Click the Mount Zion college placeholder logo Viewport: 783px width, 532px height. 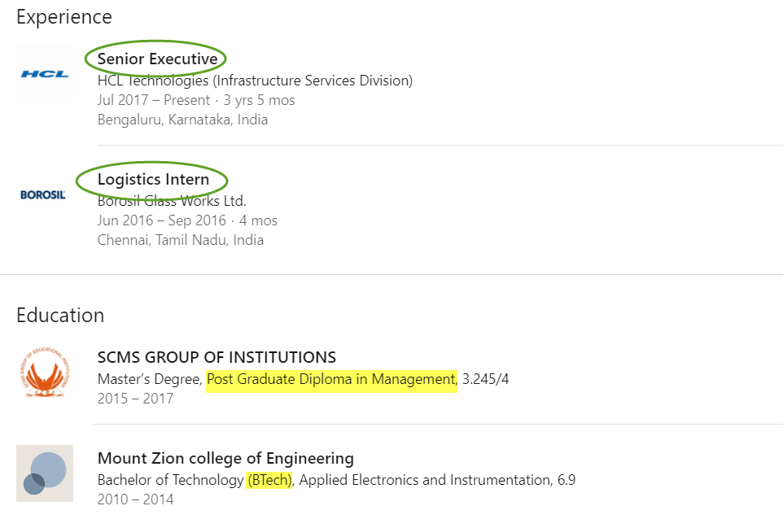tap(45, 473)
